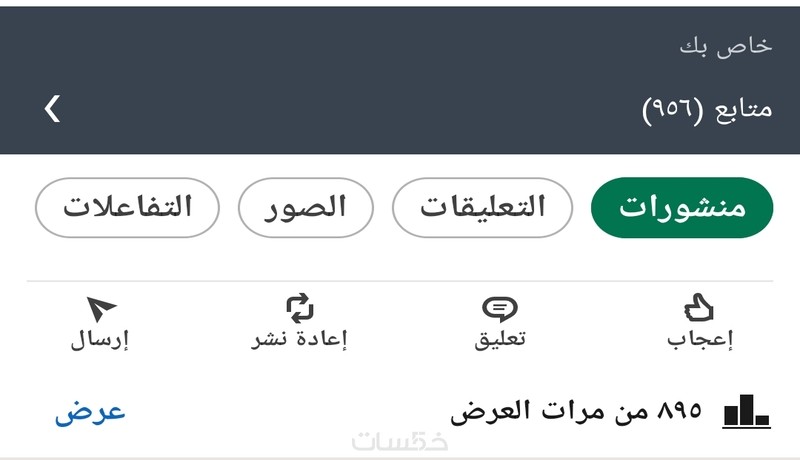Click the chevron arrow in the dark header
Viewport: 800px width, 460px height.
pos(53,108)
